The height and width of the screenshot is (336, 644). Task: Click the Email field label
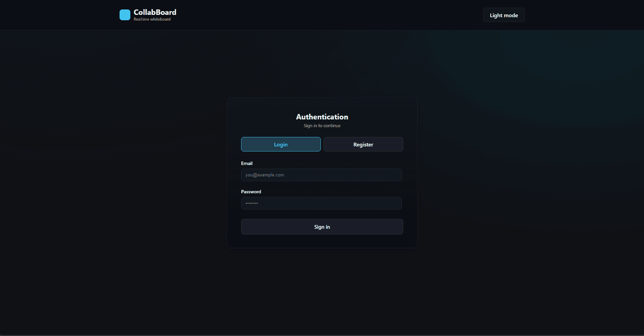pyautogui.click(x=247, y=163)
